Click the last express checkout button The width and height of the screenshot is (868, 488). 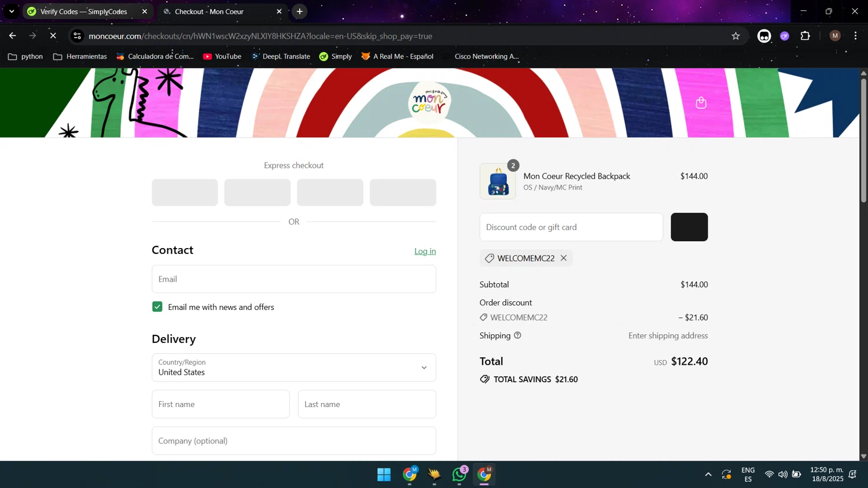[x=403, y=193]
